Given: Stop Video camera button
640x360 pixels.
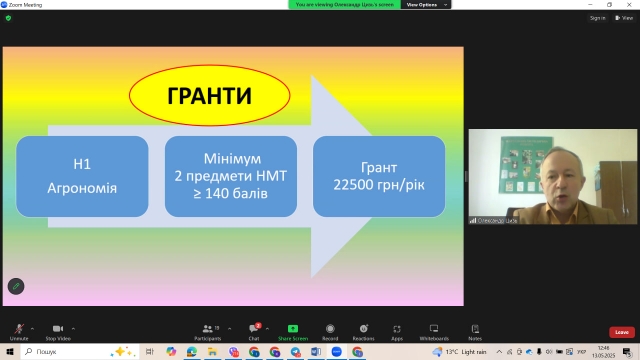Looking at the screenshot, I should coord(58,332).
